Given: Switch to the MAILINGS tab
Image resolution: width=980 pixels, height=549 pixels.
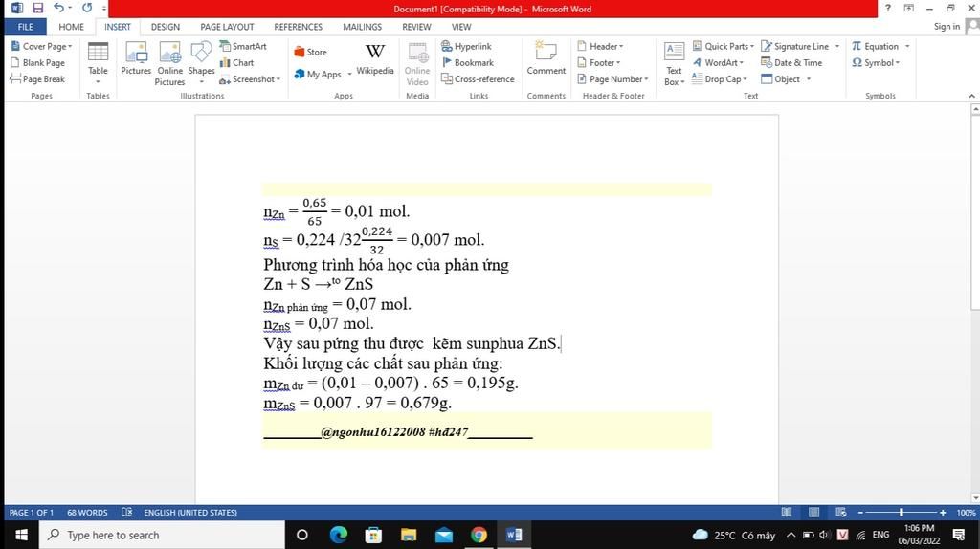Looking at the screenshot, I should [362, 27].
